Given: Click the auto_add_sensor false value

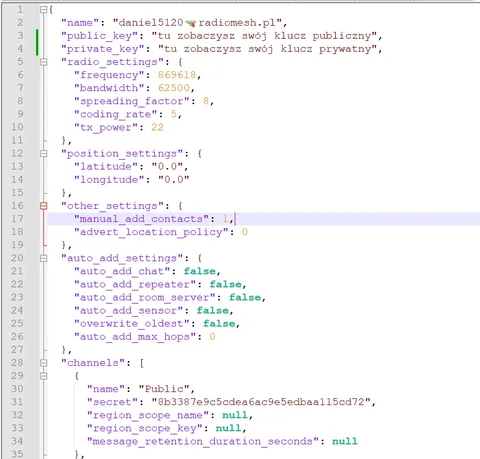Looking at the screenshot, I should coord(213,311).
